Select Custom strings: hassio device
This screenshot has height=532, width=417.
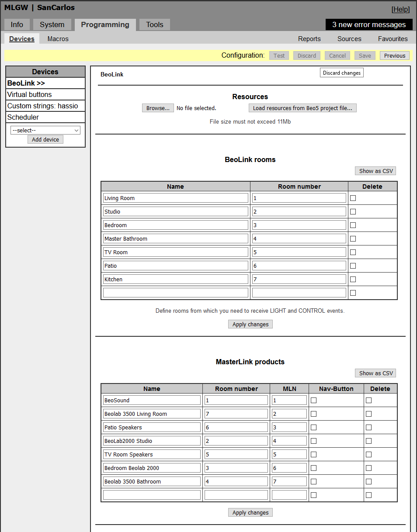(45, 106)
